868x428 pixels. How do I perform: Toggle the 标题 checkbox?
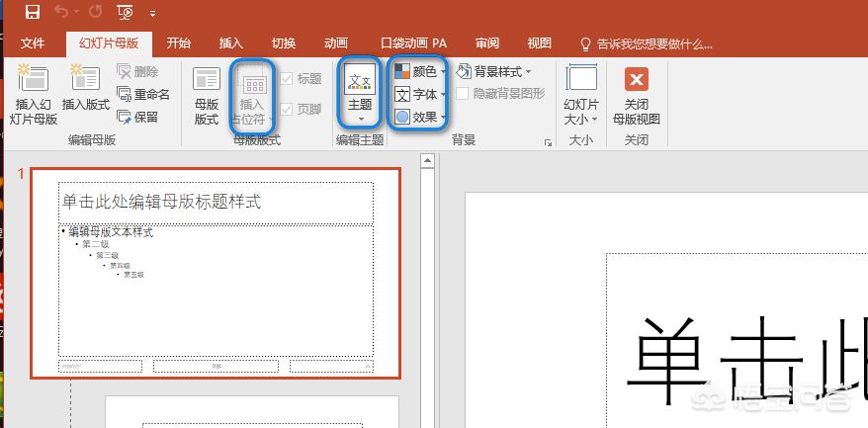click(286, 79)
